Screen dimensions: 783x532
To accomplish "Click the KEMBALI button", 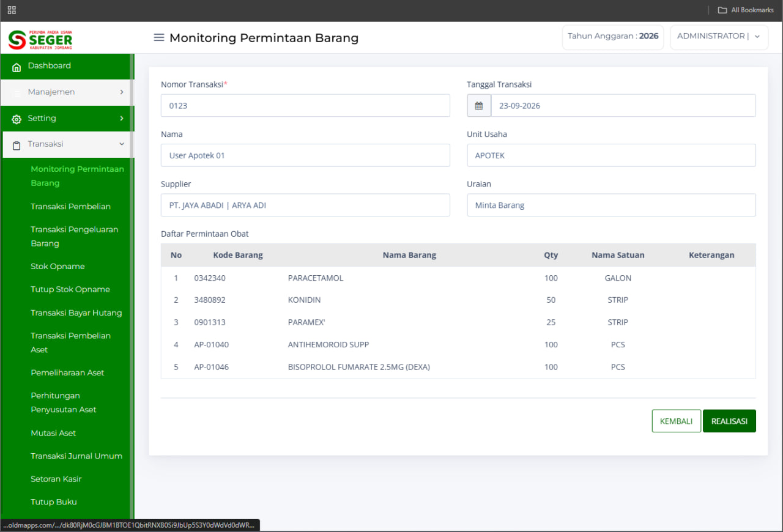I will [x=677, y=421].
